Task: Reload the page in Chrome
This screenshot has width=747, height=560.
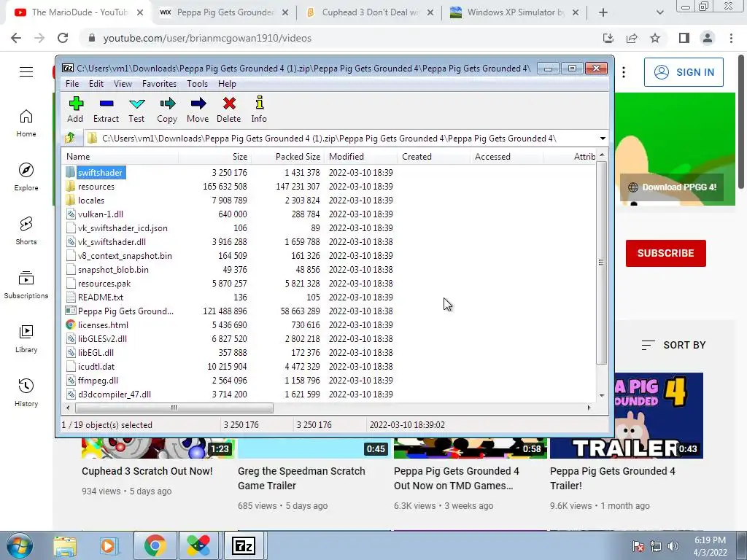Action: (x=63, y=38)
